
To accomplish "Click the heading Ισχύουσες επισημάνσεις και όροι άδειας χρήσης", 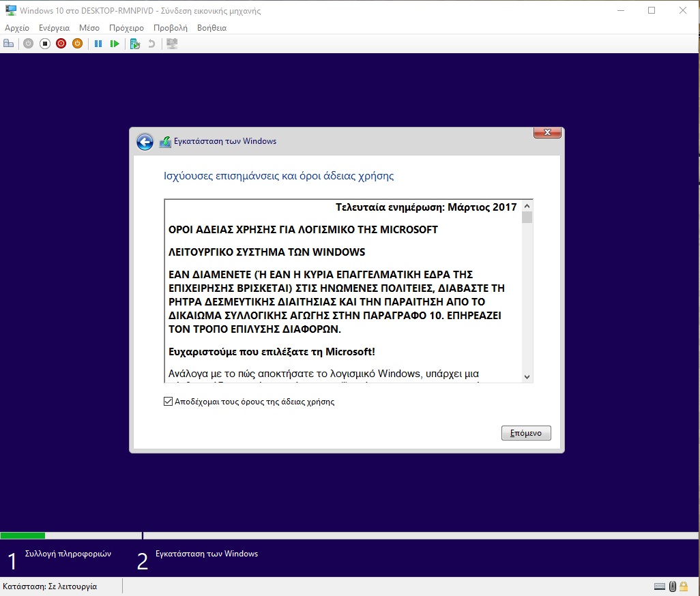I will click(278, 176).
